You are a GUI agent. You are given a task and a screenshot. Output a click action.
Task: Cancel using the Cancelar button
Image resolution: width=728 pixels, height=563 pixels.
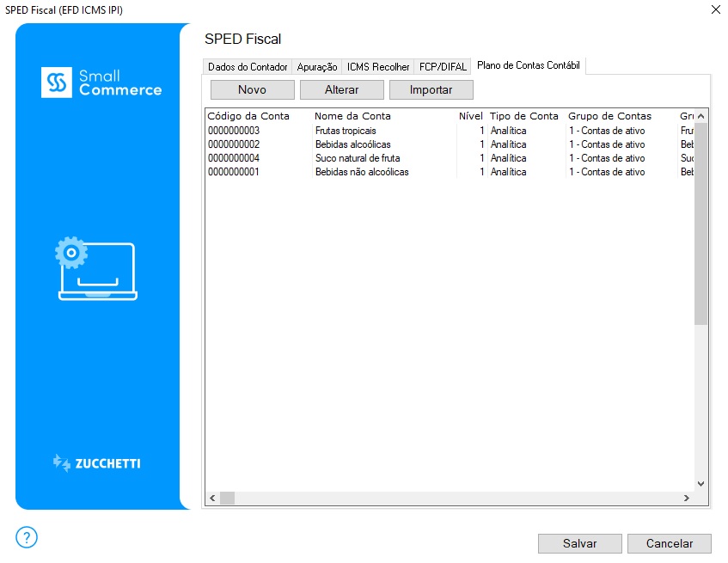point(669,543)
